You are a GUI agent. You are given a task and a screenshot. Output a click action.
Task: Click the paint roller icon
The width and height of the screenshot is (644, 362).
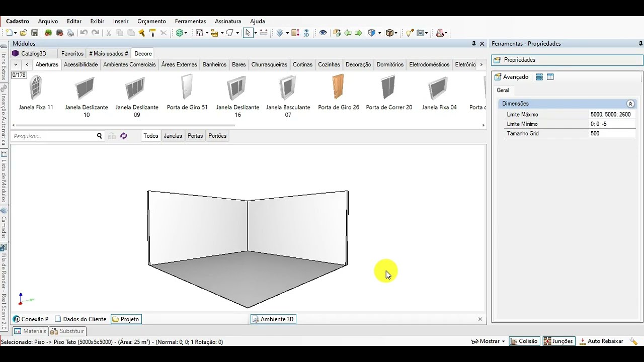point(152,33)
